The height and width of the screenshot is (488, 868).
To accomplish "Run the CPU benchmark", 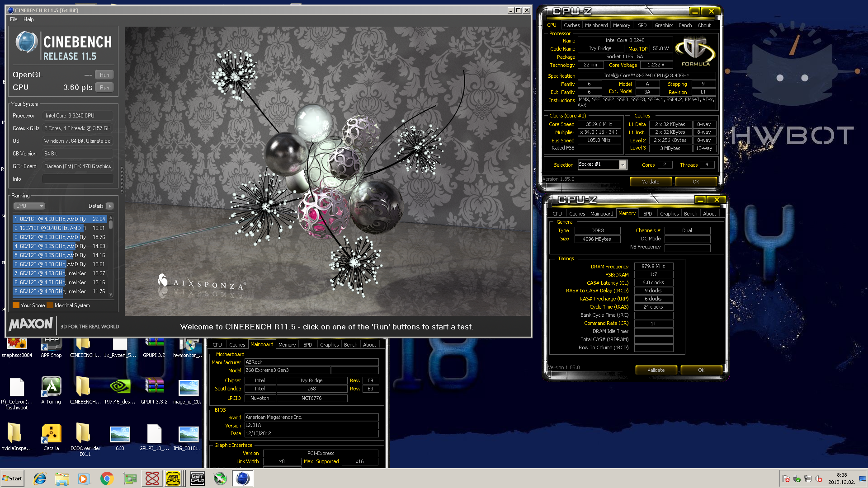I will pyautogui.click(x=104, y=88).
